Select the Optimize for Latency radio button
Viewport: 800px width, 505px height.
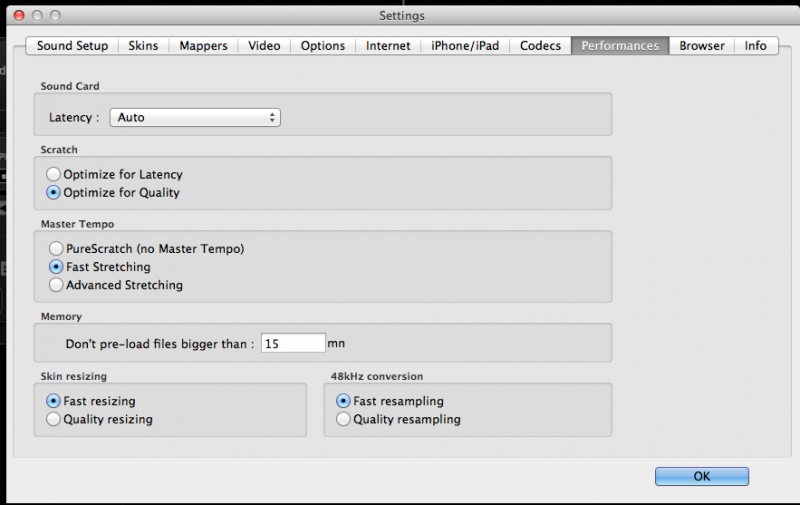coord(54,174)
